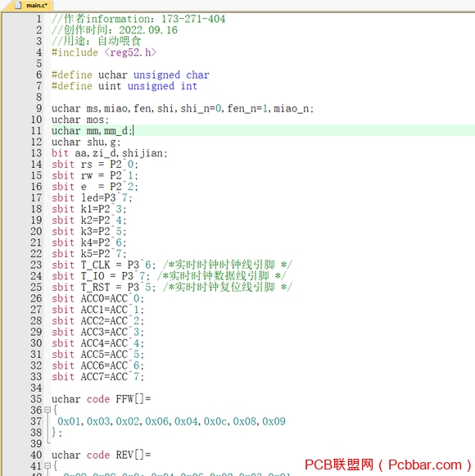Click the value 0x09 in FFW array
This screenshot has width=475, height=476.
pos(274,422)
